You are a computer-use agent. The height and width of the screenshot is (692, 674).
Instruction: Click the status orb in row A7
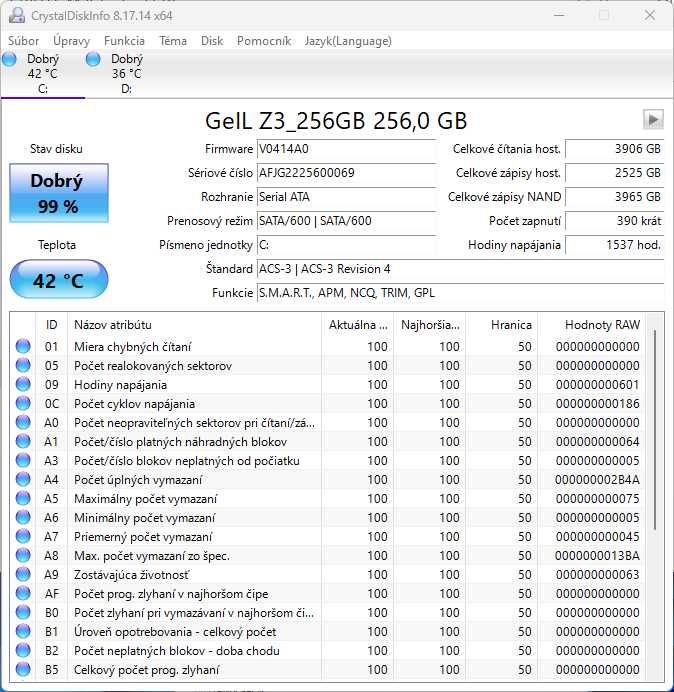click(x=23, y=536)
